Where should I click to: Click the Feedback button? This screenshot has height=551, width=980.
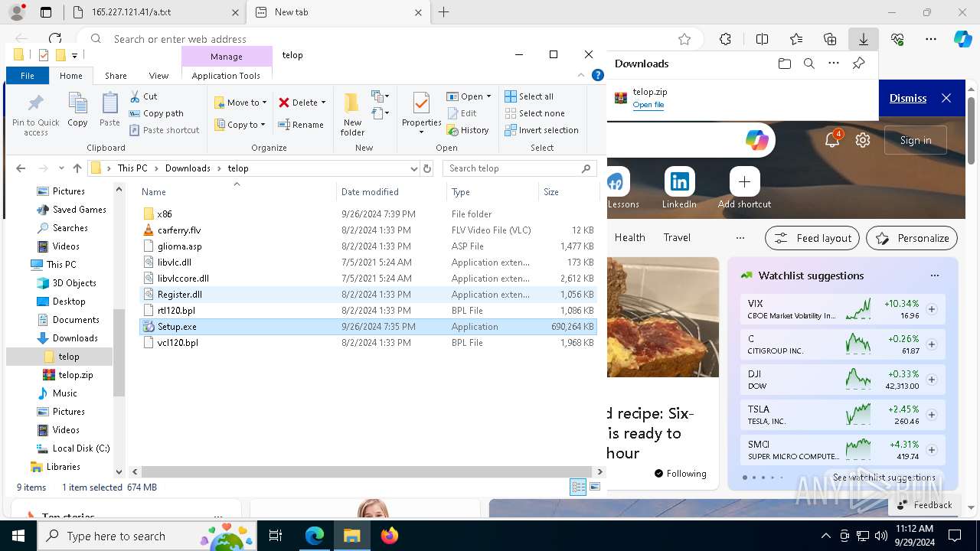[923, 504]
